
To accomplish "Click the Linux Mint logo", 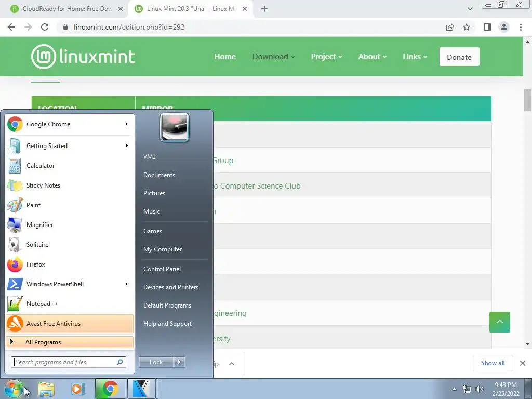I will [x=83, y=57].
